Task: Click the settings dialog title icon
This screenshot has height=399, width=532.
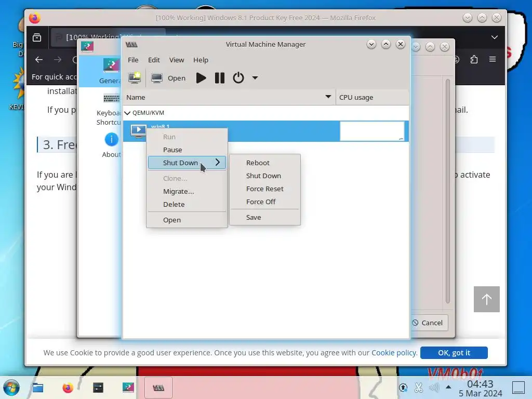Action: (87, 46)
